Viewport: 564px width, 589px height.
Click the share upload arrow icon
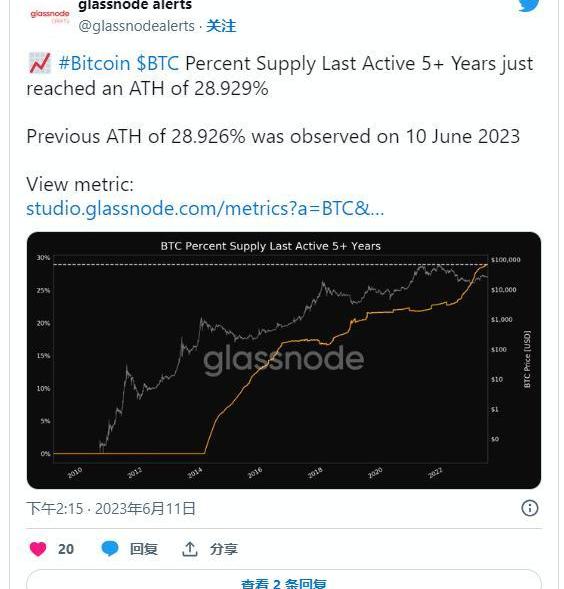(190, 549)
